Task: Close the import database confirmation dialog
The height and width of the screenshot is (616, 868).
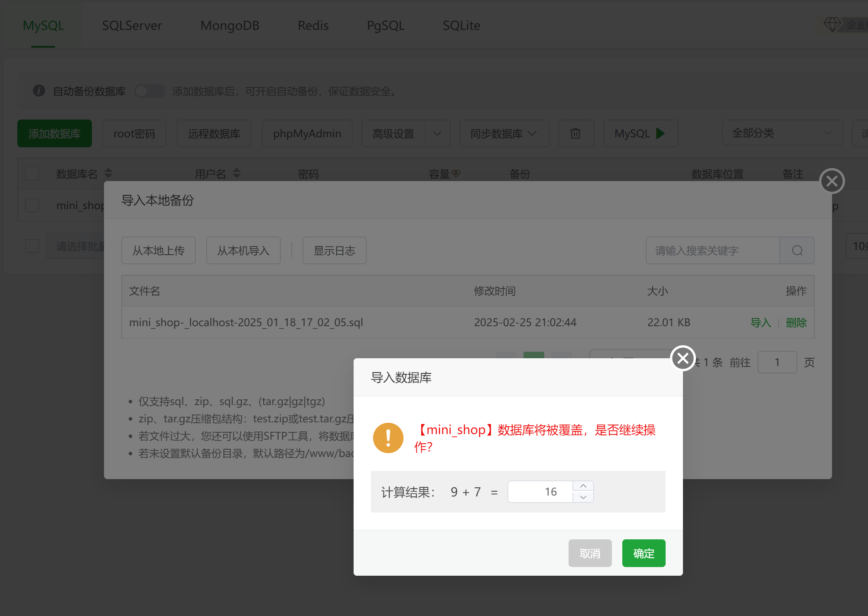Action: pyautogui.click(x=683, y=358)
